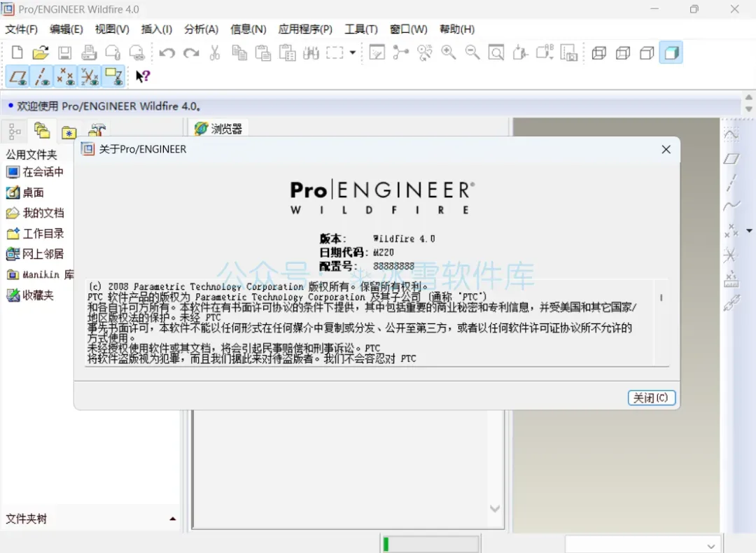Redo the last undone action
Screen dimensions: 756x553
tap(191, 52)
